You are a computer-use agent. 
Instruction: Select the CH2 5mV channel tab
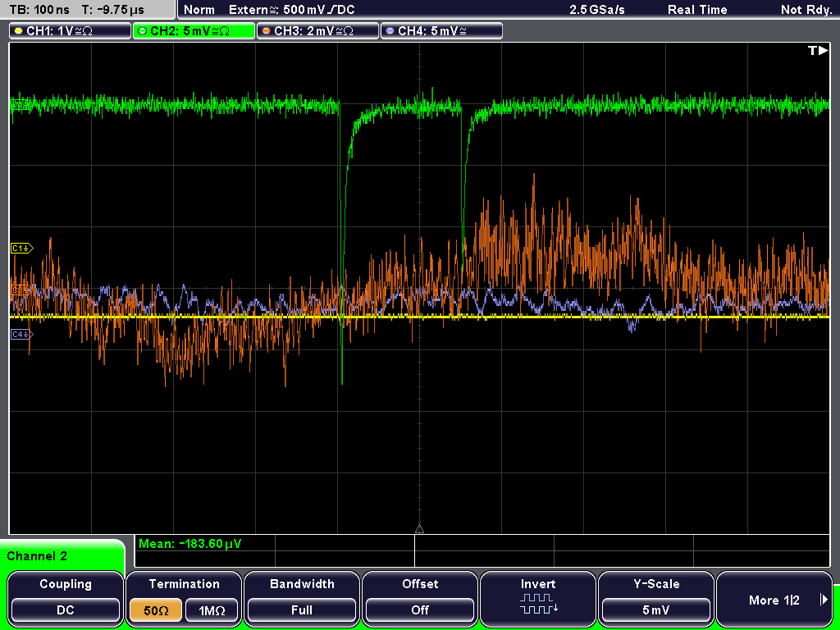(x=194, y=30)
